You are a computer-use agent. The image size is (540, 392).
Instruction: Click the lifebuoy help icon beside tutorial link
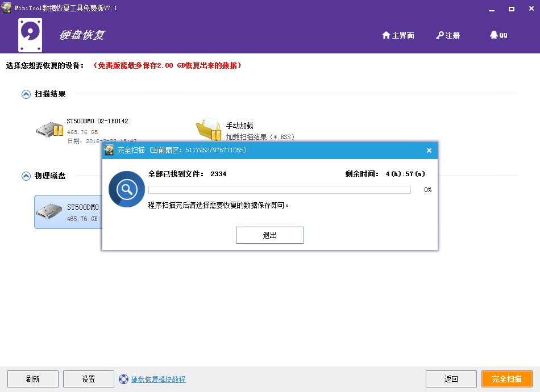pos(124,380)
